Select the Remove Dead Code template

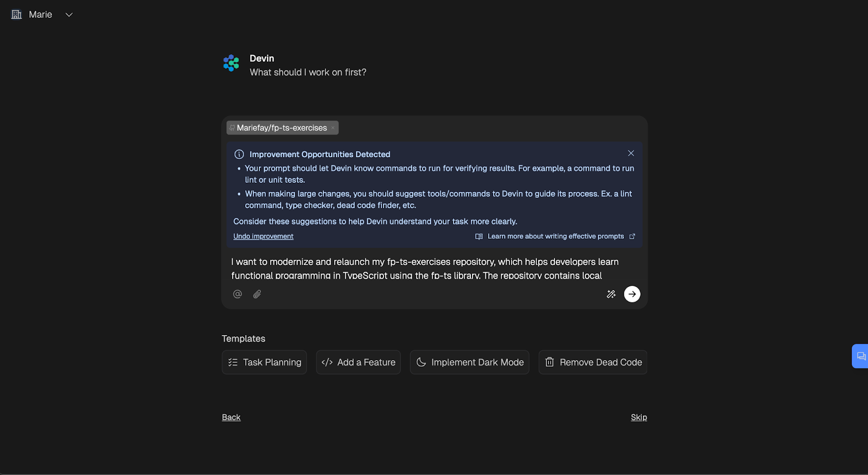593,362
